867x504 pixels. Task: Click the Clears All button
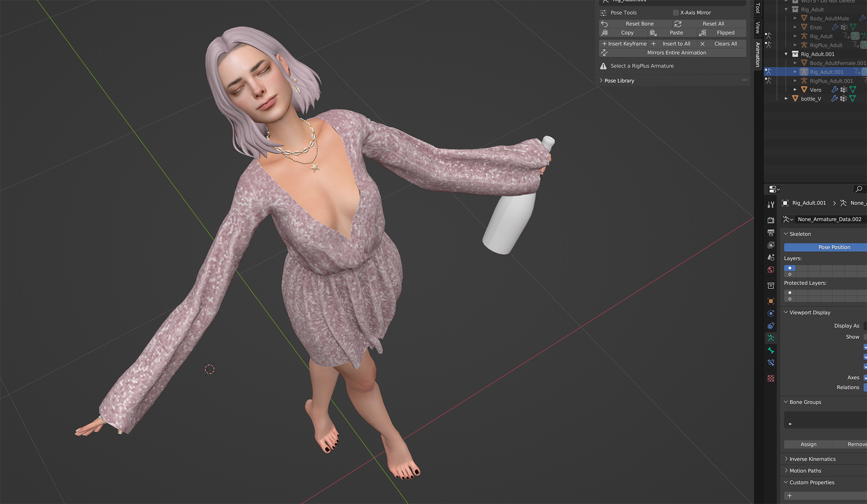click(722, 44)
